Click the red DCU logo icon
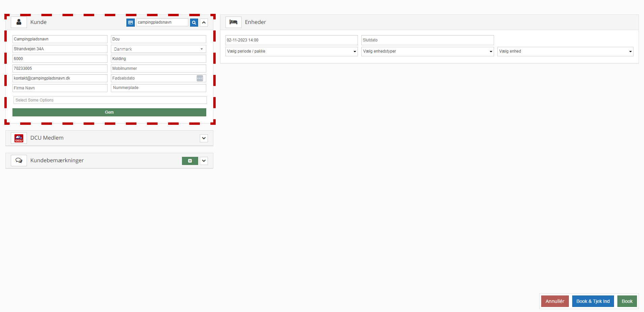Screen dimensions: 644x312 tap(19, 138)
